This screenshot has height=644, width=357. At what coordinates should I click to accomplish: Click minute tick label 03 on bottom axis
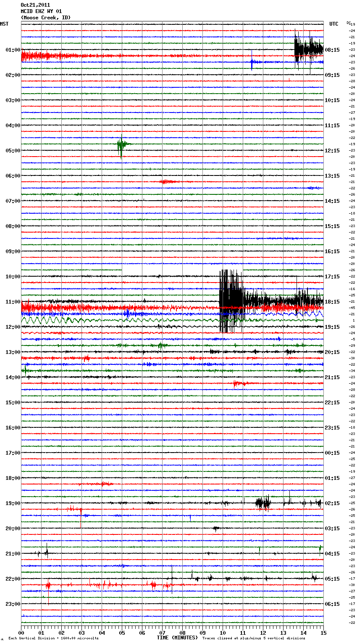(x=82, y=633)
